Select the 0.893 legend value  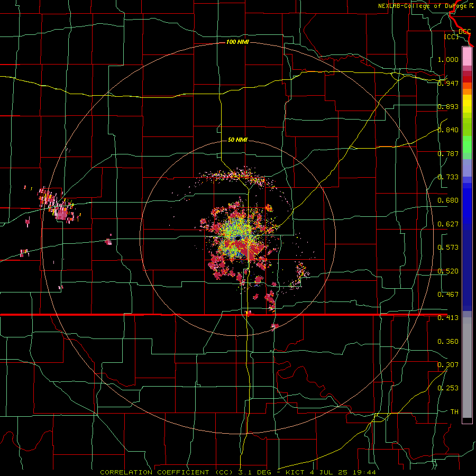click(448, 106)
